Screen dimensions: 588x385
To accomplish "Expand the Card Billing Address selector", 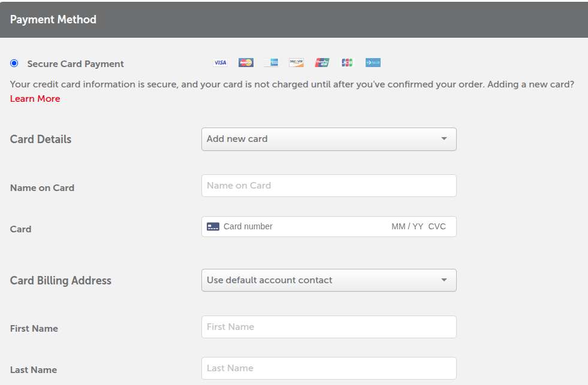I will coord(328,280).
